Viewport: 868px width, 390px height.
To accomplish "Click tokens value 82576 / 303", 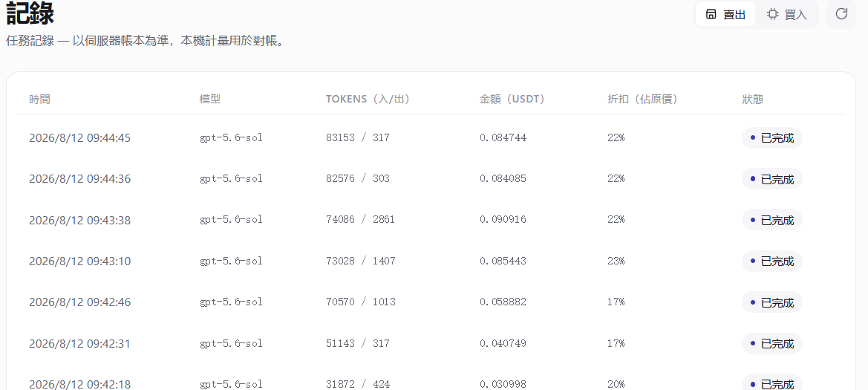I will 358,179.
